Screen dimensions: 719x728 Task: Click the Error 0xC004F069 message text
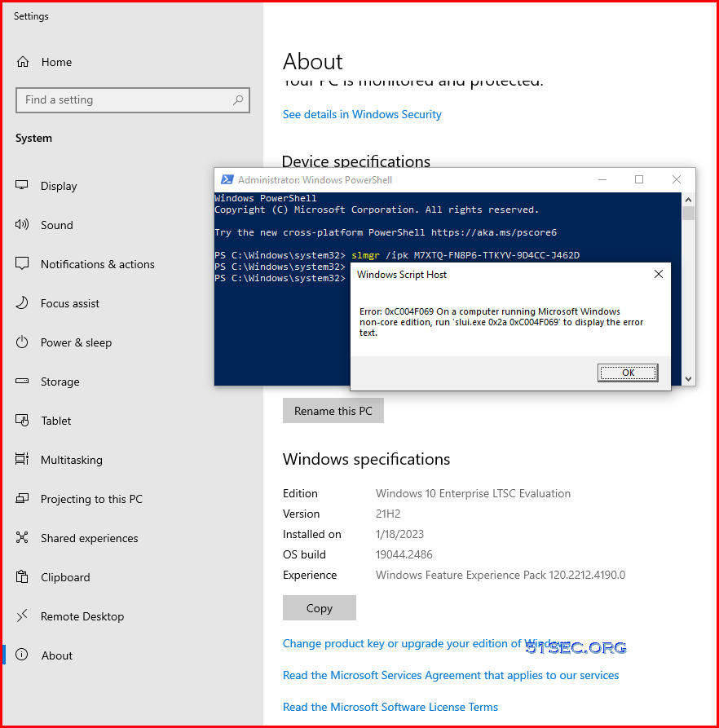pyautogui.click(x=501, y=322)
